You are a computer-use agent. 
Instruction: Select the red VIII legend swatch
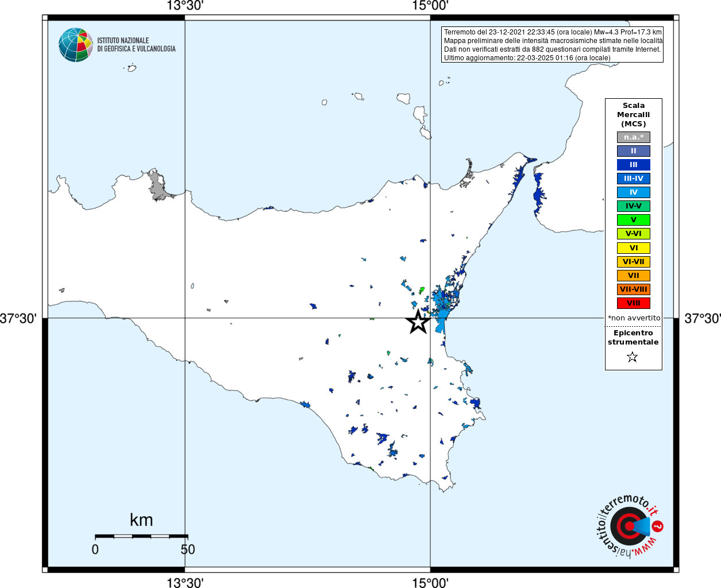coord(634,303)
